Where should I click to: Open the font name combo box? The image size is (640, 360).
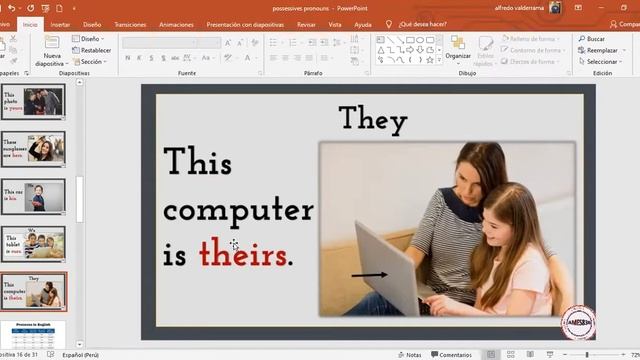[x=160, y=42]
